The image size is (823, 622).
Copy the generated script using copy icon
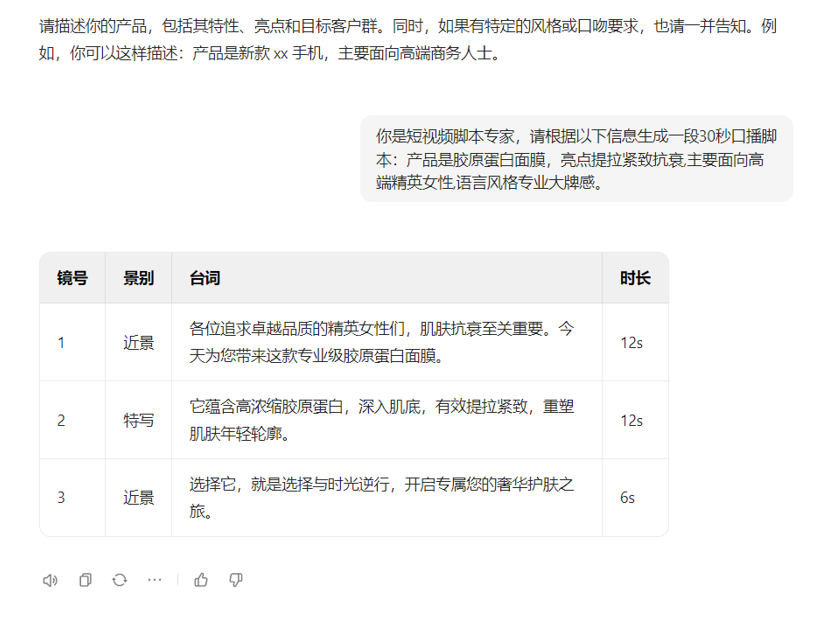85,579
